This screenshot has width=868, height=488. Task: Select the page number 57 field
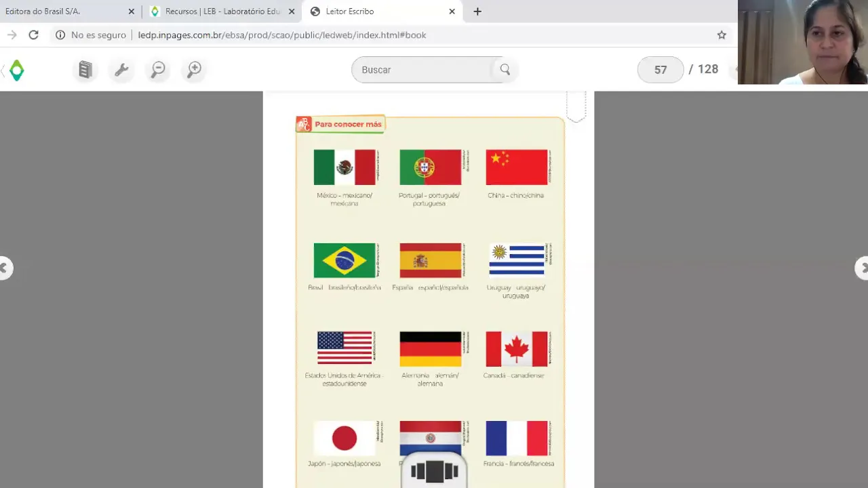660,69
